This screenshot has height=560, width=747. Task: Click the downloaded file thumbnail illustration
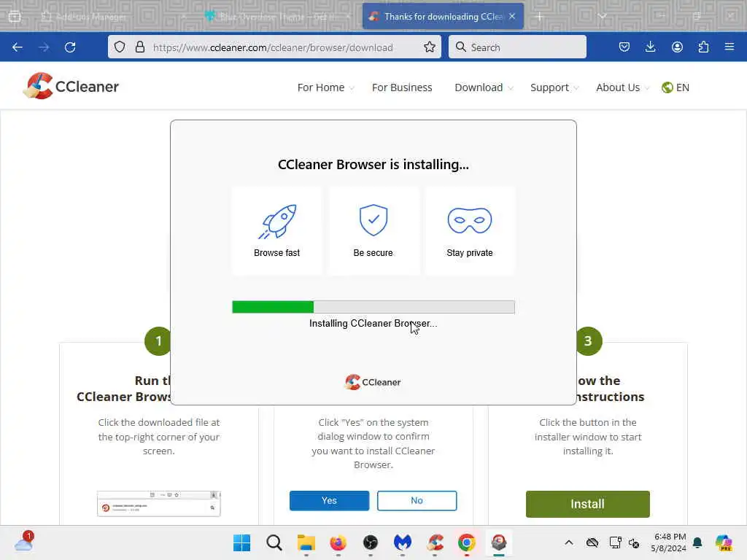[158, 504]
